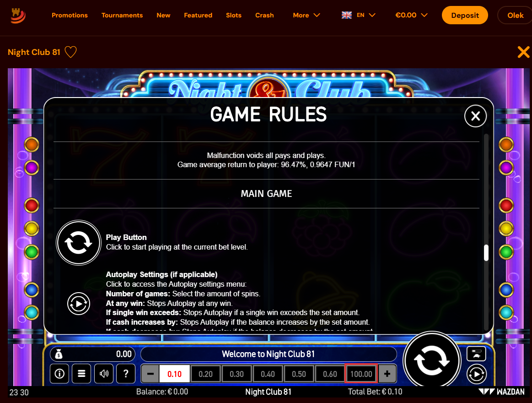Image resolution: width=532 pixels, height=403 pixels.
Task: Select the 0.50 bet level
Action: [x=299, y=374]
